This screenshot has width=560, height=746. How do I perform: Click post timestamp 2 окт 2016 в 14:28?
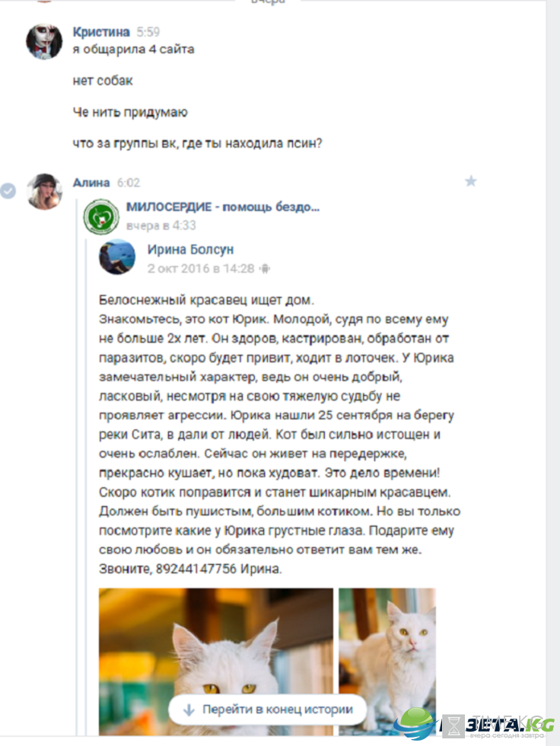coord(201,269)
